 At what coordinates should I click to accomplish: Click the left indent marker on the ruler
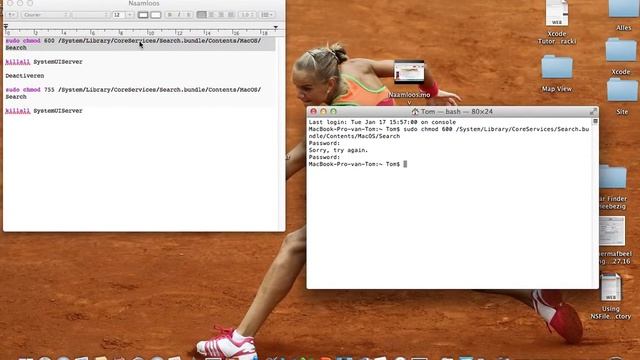point(6,27)
